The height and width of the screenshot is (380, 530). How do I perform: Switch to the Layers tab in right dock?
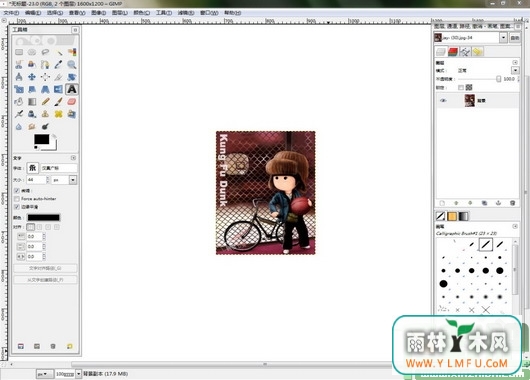click(x=441, y=52)
